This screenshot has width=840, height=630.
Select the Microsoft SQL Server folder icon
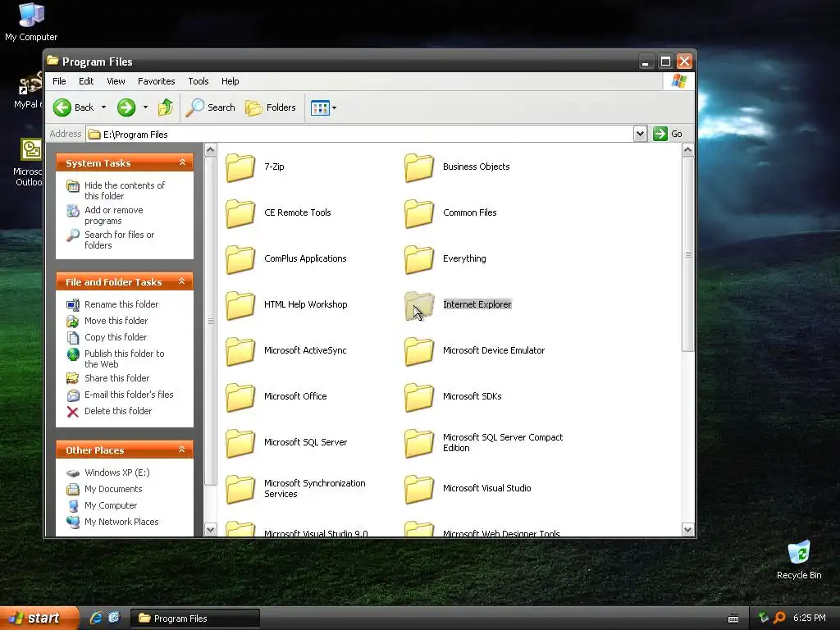click(240, 444)
